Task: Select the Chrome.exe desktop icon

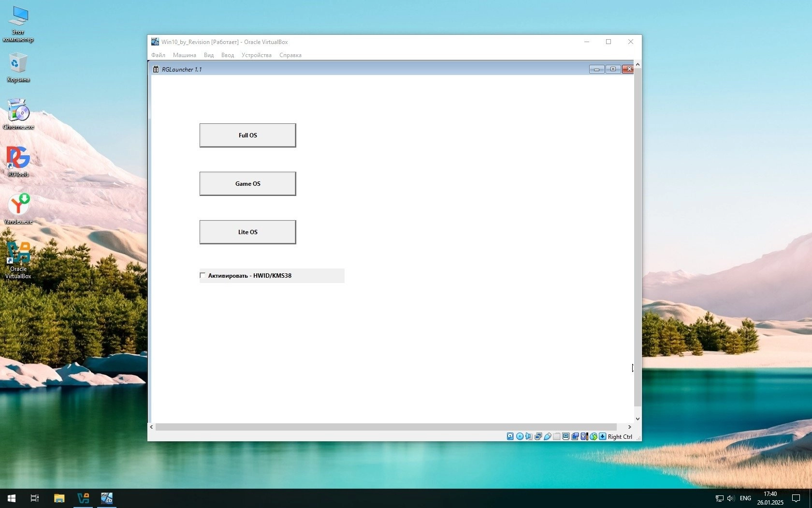Action: pyautogui.click(x=18, y=115)
